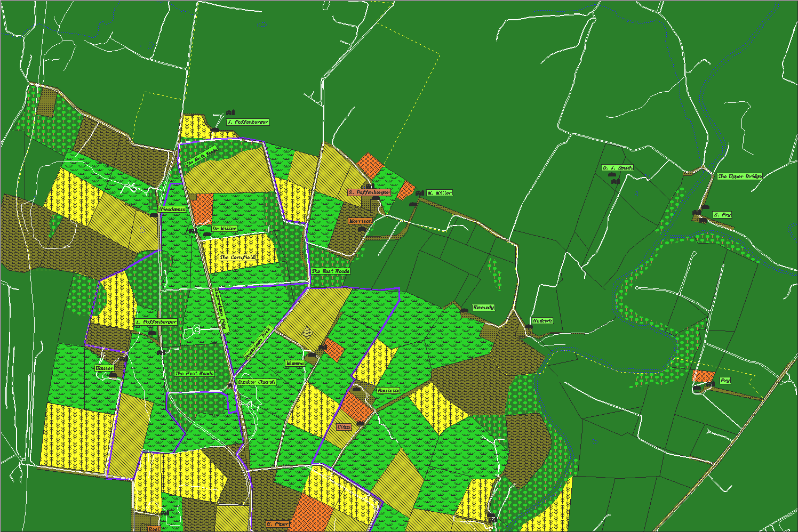Select the Hauser farm label
Screen dimensions: 798x532
pos(105,368)
